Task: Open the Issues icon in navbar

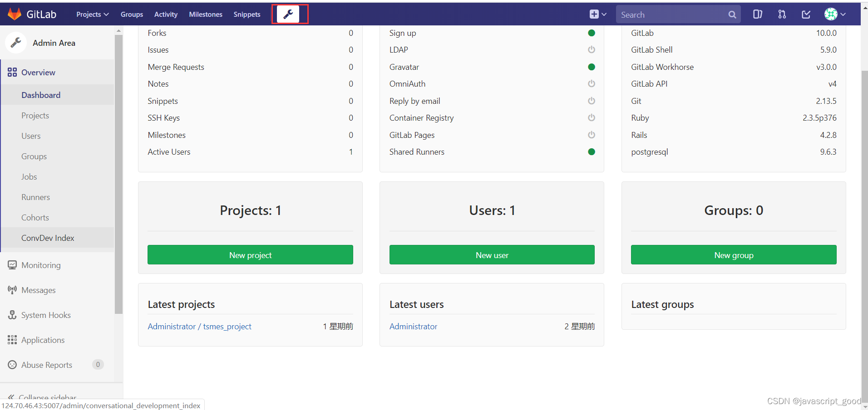Action: coord(757,15)
